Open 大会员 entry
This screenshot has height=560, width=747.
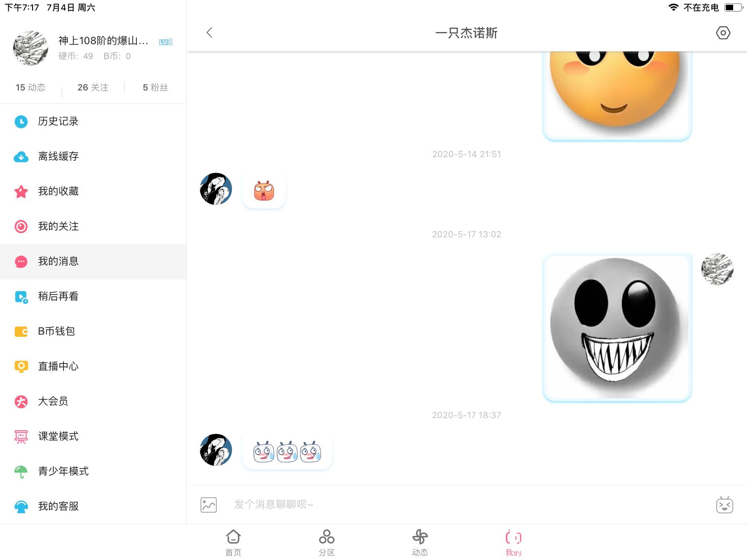[93, 402]
